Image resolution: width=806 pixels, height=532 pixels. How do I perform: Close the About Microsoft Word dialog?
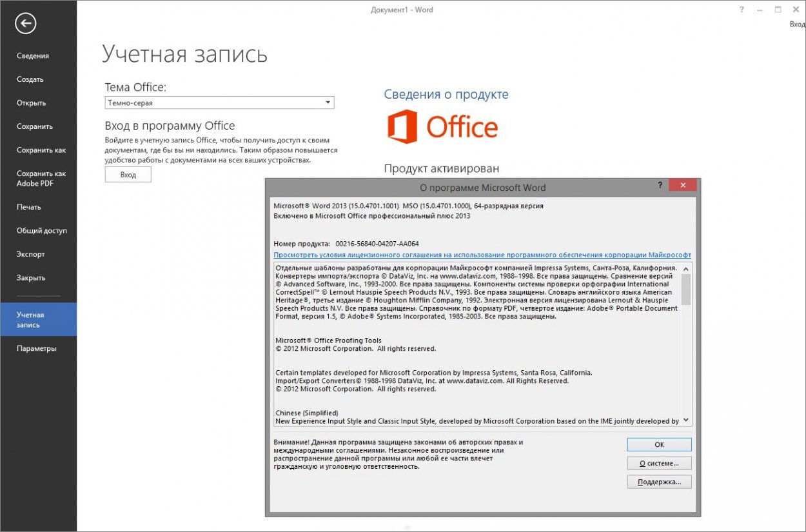(682, 186)
